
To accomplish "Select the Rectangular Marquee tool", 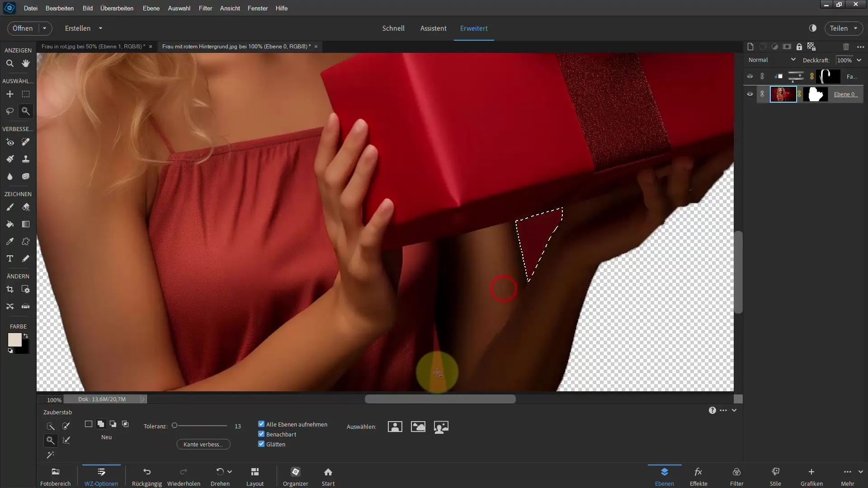I will coord(26,94).
